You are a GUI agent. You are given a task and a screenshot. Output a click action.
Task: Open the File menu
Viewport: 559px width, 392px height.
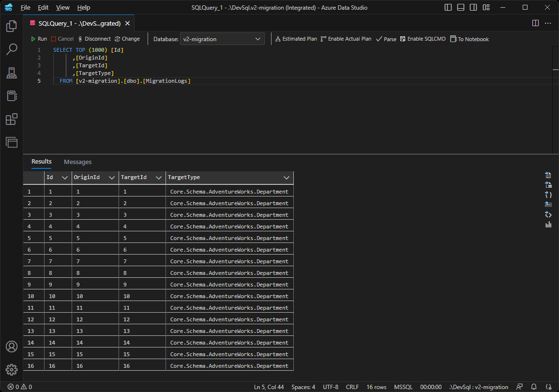25,7
